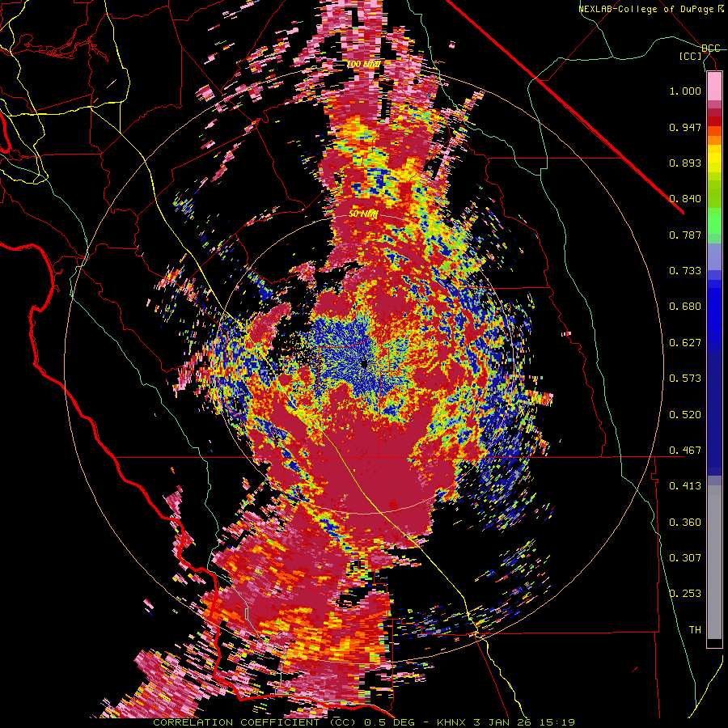
Task: Select the 0.947 legend value
Action: point(685,127)
